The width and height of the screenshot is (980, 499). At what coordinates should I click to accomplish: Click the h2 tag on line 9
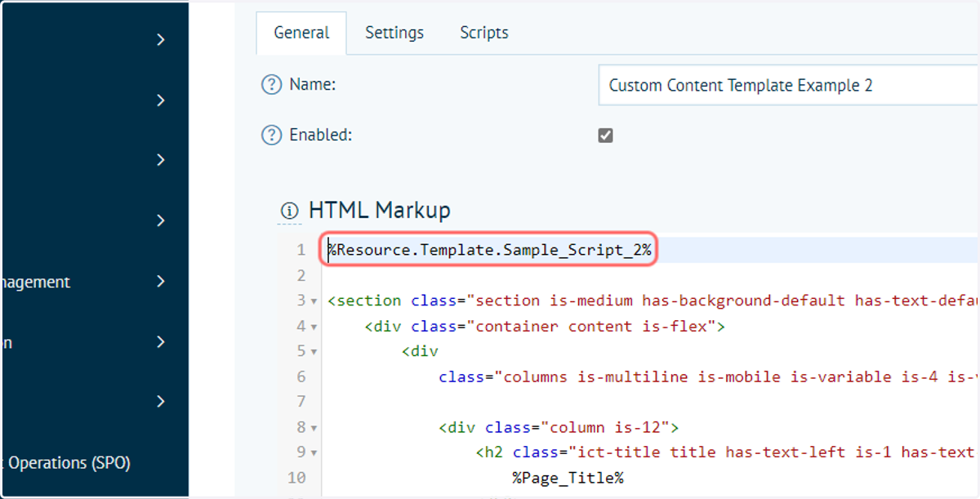(x=490, y=452)
